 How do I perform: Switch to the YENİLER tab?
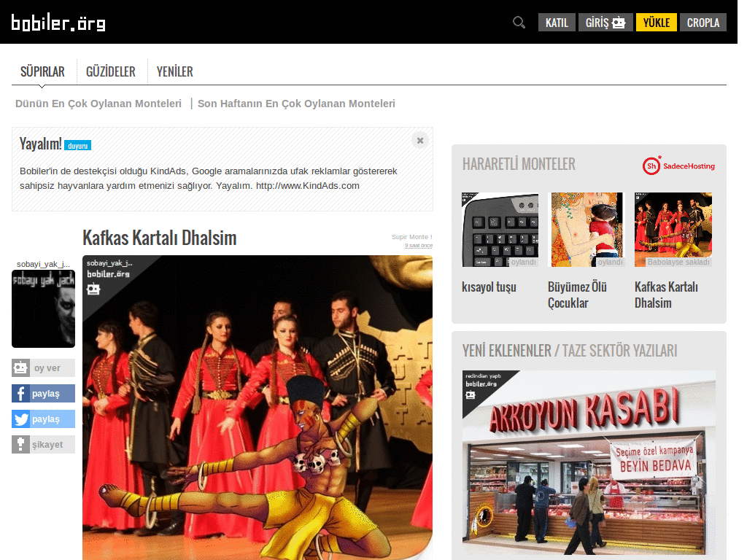tap(175, 71)
